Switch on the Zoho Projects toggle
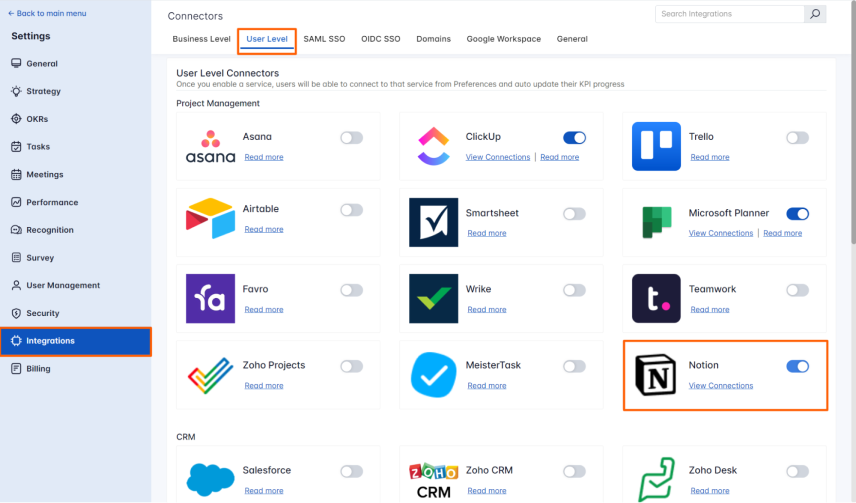This screenshot has height=503, width=856. 352,366
